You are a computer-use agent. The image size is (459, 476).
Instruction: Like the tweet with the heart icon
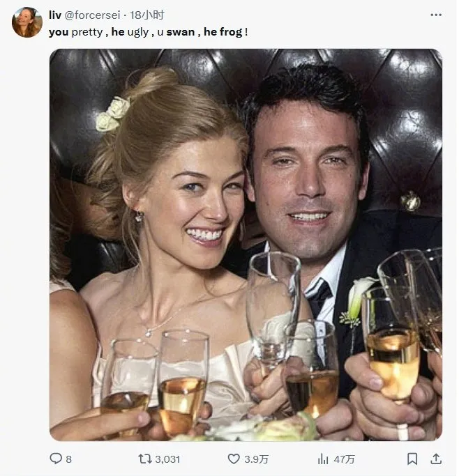tap(234, 459)
